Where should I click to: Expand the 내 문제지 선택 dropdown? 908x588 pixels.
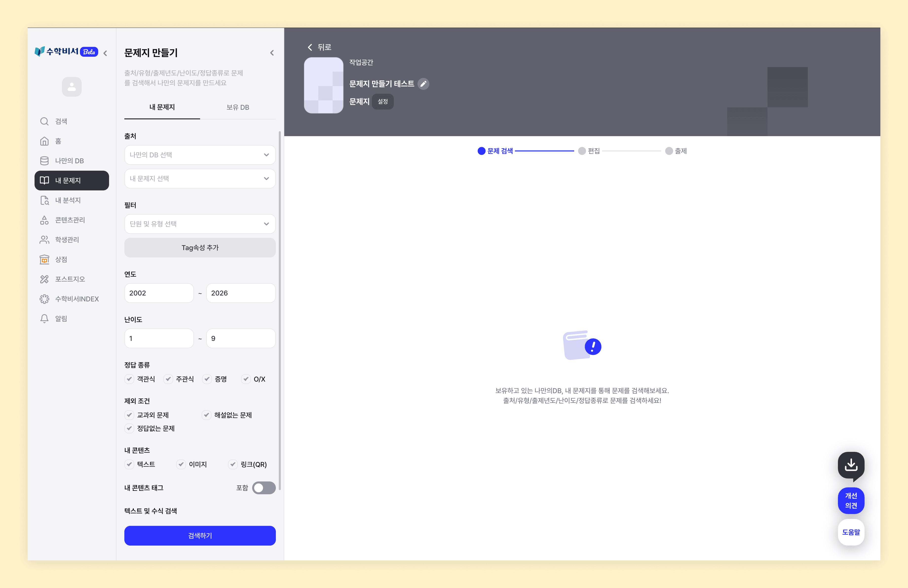(200, 179)
